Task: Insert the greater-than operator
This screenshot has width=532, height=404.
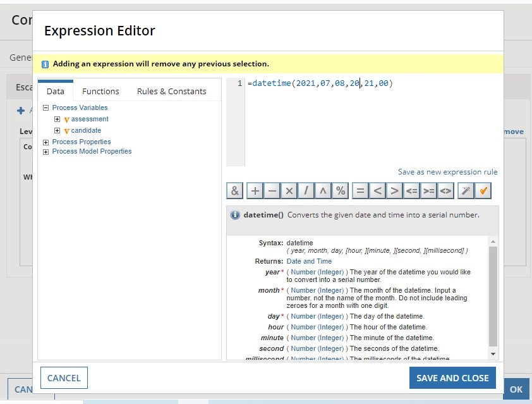Action: tap(394, 190)
